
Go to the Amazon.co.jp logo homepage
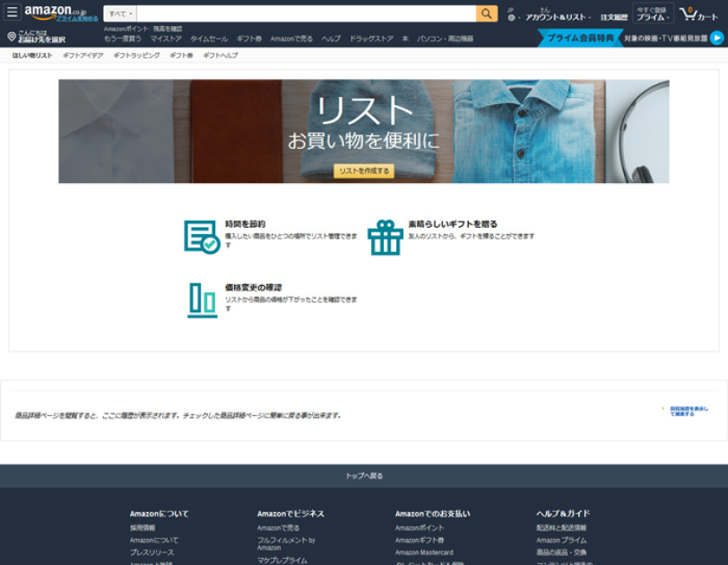(x=56, y=11)
